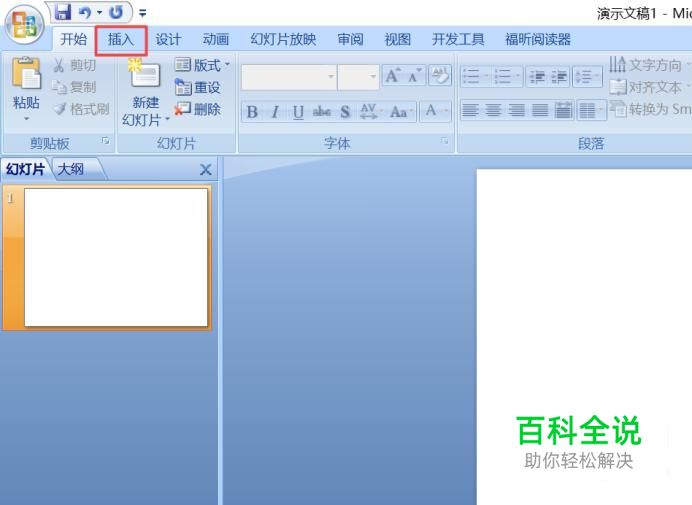Toggle text shadow S formatting
692x505 pixels.
[345, 112]
